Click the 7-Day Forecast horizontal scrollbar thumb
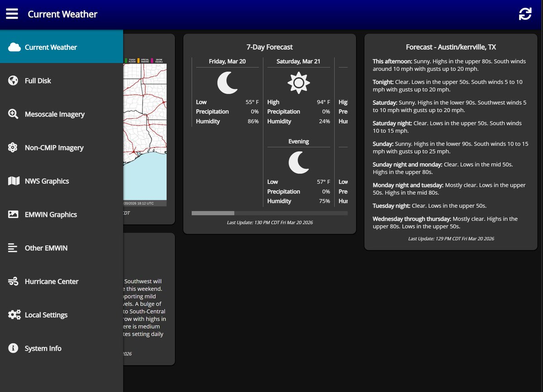Screen dimensions: 543x392 (213, 213)
